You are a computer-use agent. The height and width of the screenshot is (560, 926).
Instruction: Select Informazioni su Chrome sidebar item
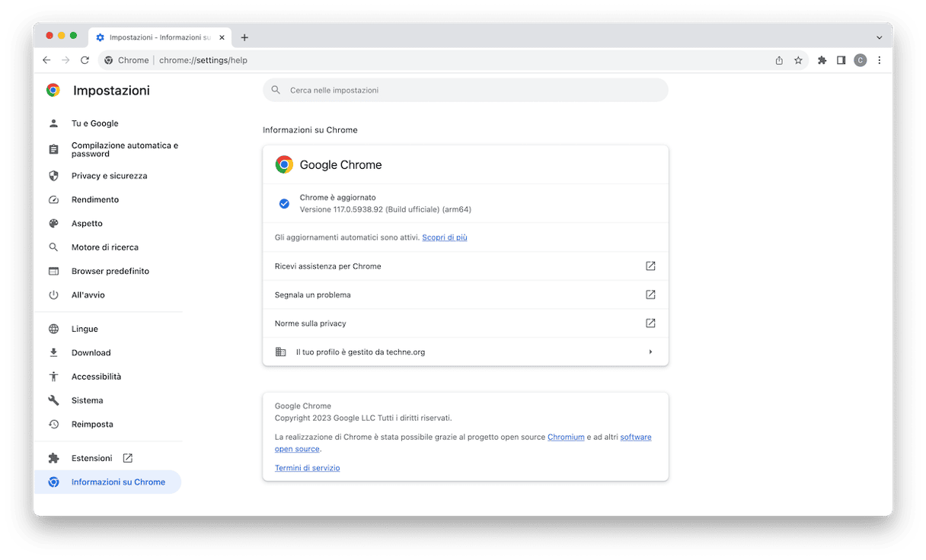tap(107, 482)
